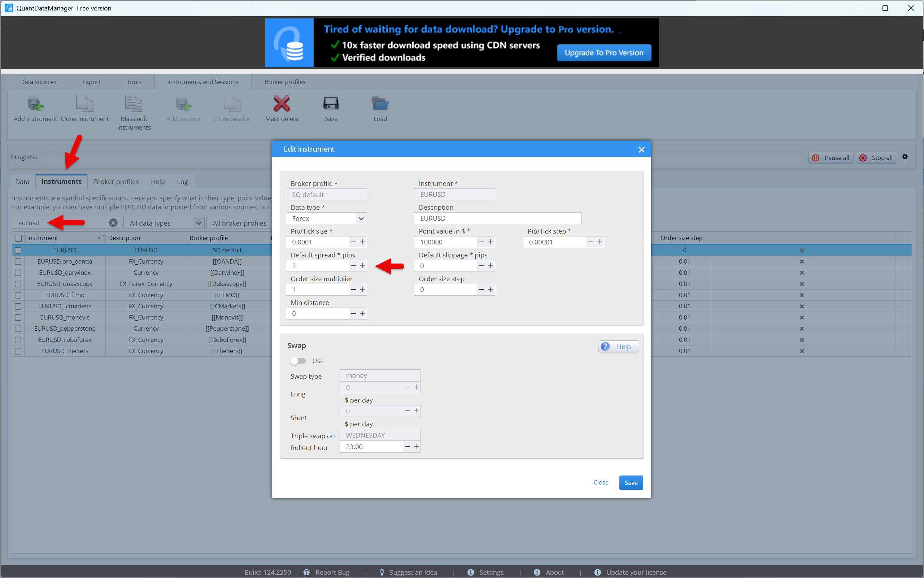Delete the EURUSD_ftmo row with x icon
924x578 pixels.
802,295
